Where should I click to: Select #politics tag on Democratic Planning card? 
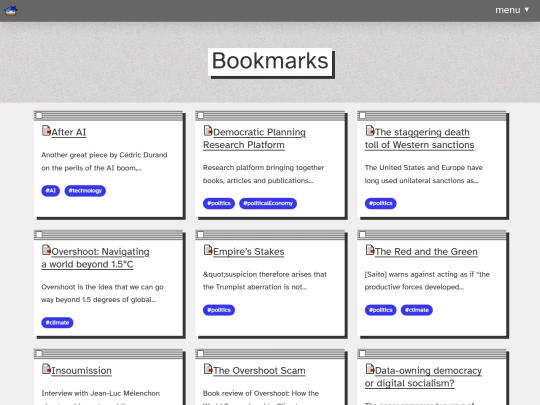pos(219,203)
